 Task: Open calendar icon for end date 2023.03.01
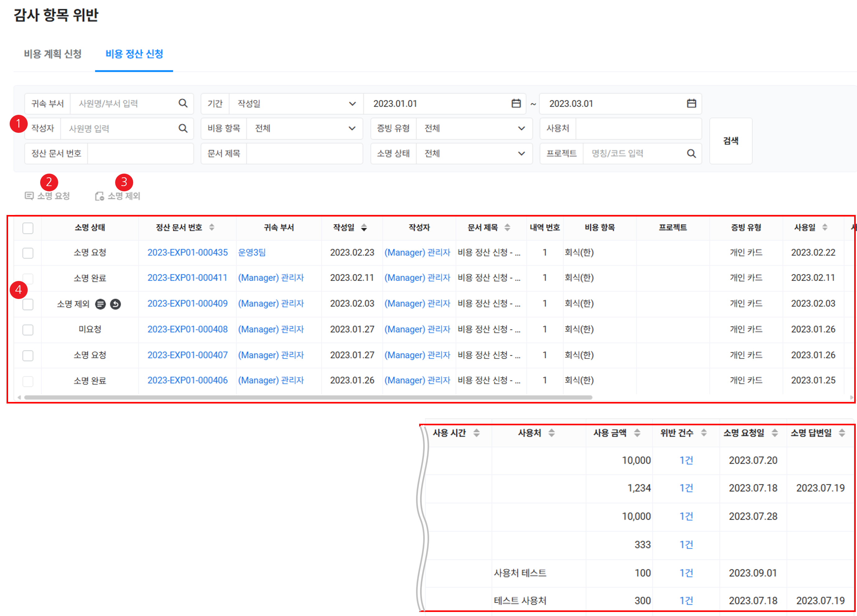(691, 103)
